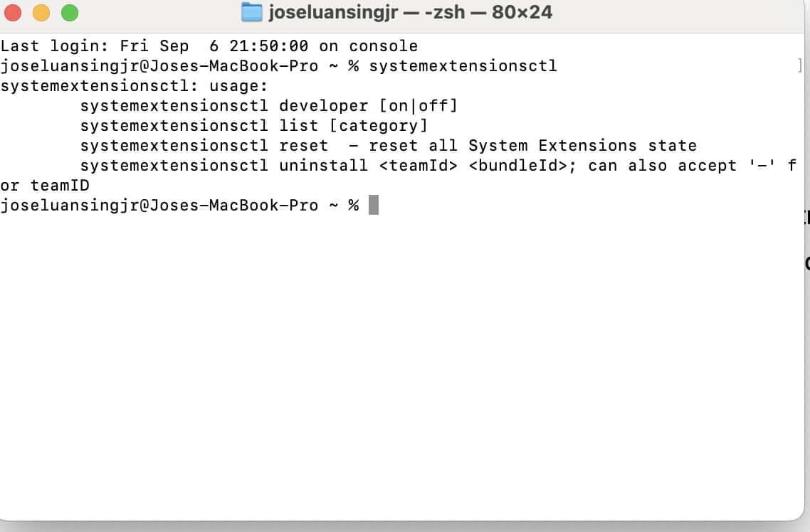
Task: Click the 'systemextensionsctl: usage:' output line
Action: pos(134,86)
